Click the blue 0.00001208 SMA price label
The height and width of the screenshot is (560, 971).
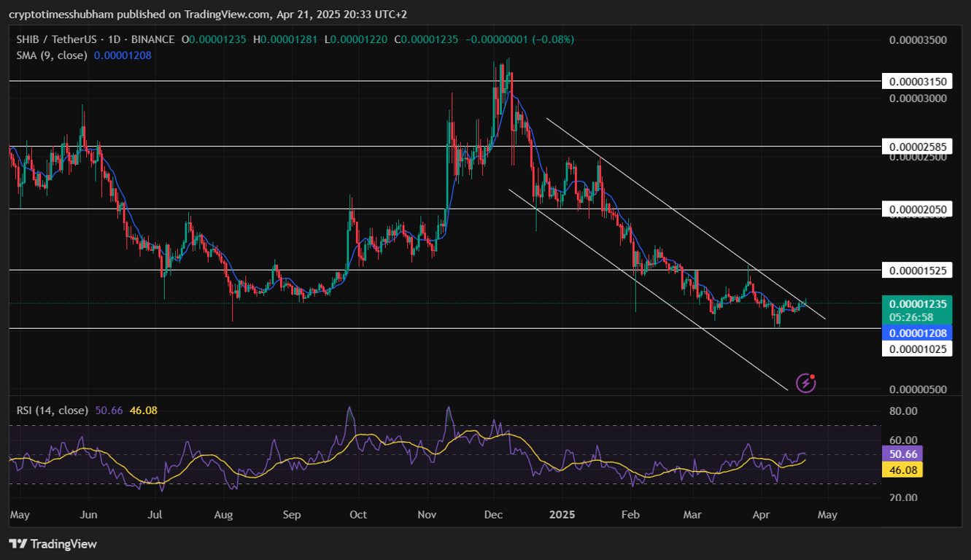pyautogui.click(x=917, y=333)
